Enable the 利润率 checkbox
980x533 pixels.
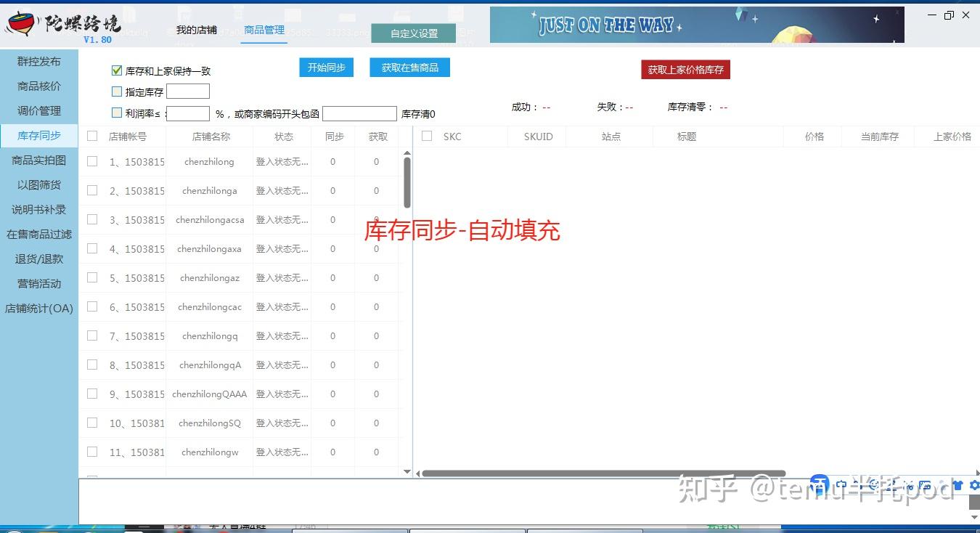[116, 113]
